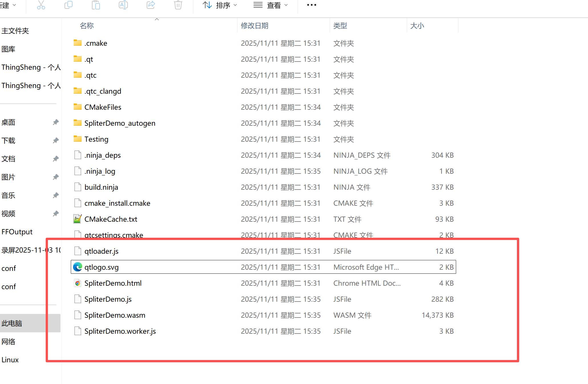The image size is (588, 384).
Task: Click the Copy icon in toolbar
Action: click(x=69, y=5)
